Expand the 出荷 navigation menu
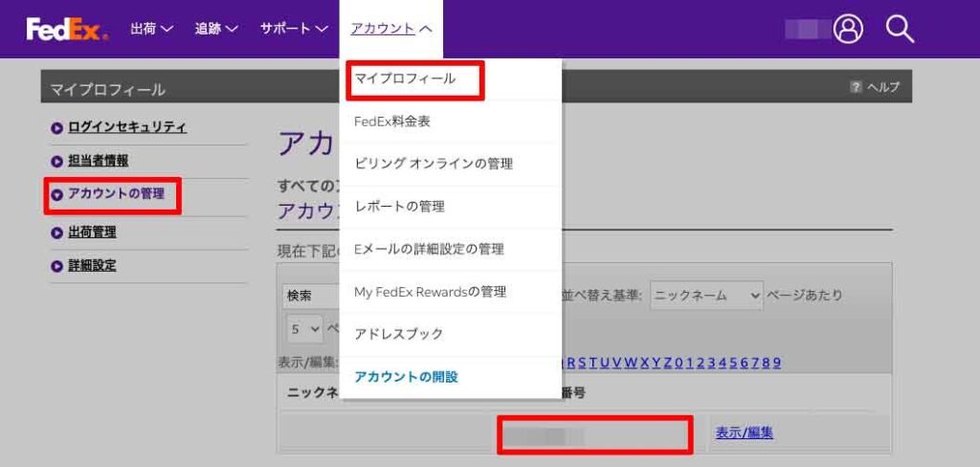980x467 pixels. pyautogui.click(x=151, y=29)
